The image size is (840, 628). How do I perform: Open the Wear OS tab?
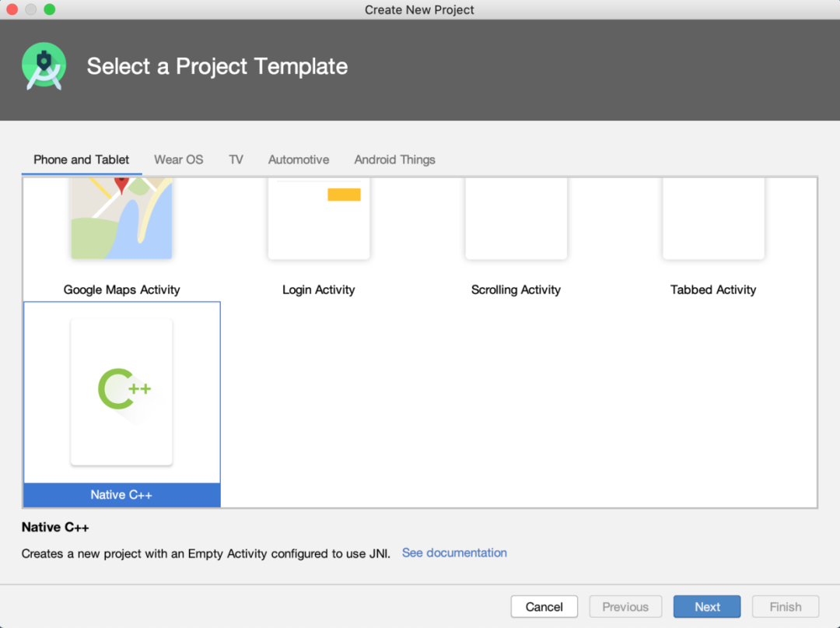point(178,160)
